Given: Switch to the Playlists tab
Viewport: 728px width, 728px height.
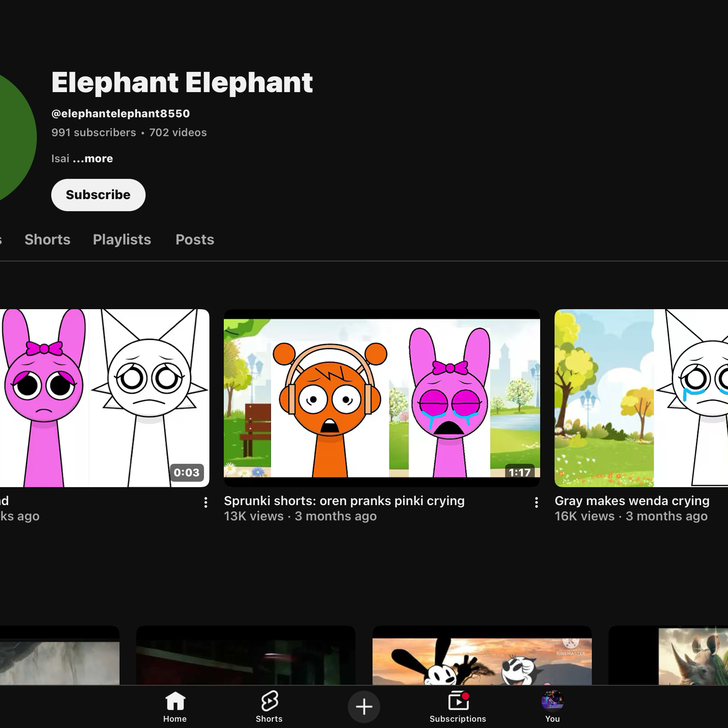Looking at the screenshot, I should coord(122,240).
